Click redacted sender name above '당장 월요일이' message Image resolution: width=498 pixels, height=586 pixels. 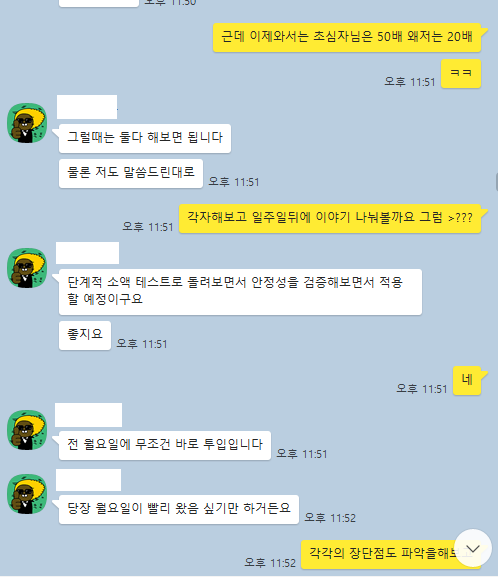[x=89, y=480]
